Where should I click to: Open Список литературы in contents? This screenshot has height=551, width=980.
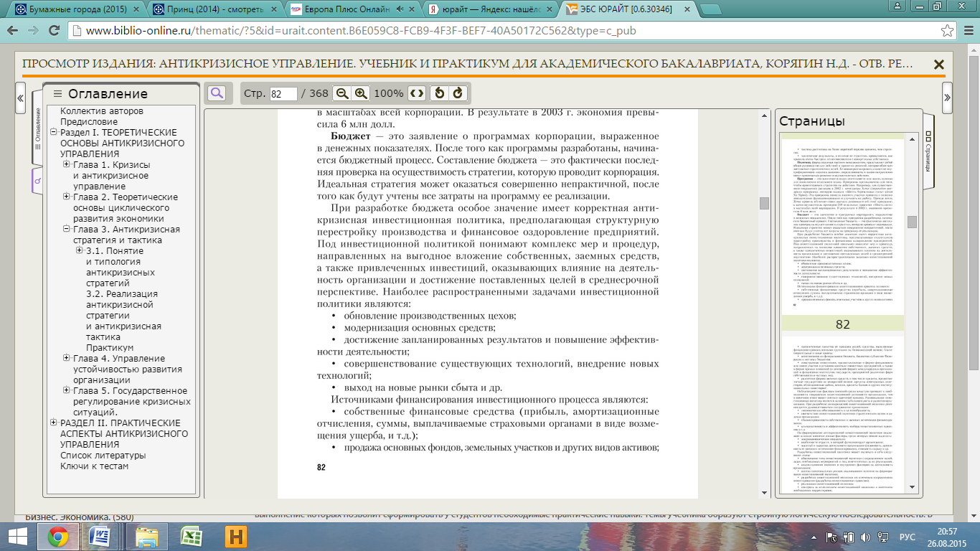103,456
